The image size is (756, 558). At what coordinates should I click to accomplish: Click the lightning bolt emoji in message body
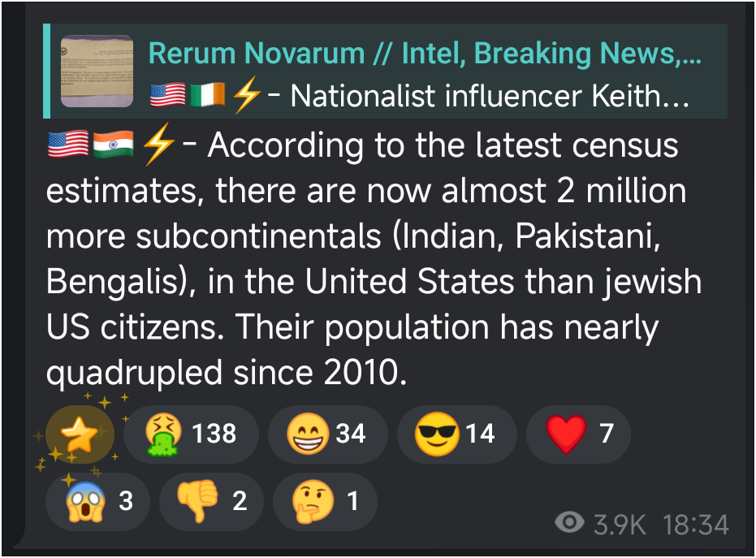click(x=158, y=145)
